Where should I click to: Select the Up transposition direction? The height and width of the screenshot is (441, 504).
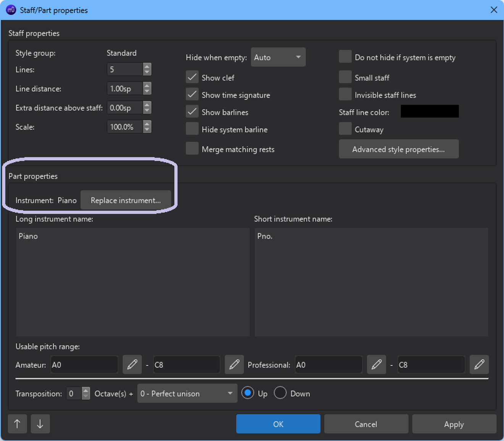click(x=248, y=393)
